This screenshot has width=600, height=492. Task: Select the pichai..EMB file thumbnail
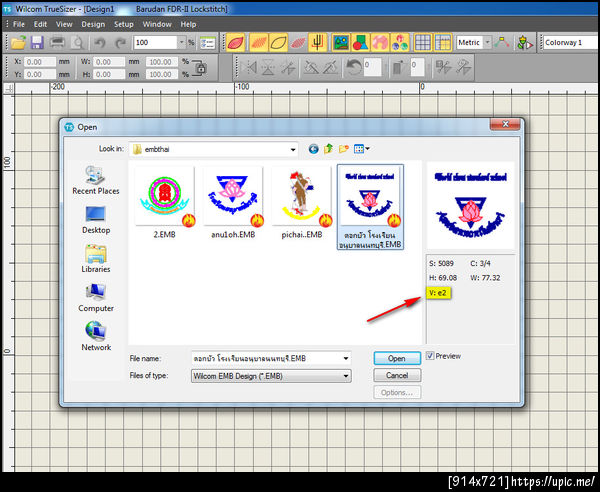pyautogui.click(x=302, y=203)
